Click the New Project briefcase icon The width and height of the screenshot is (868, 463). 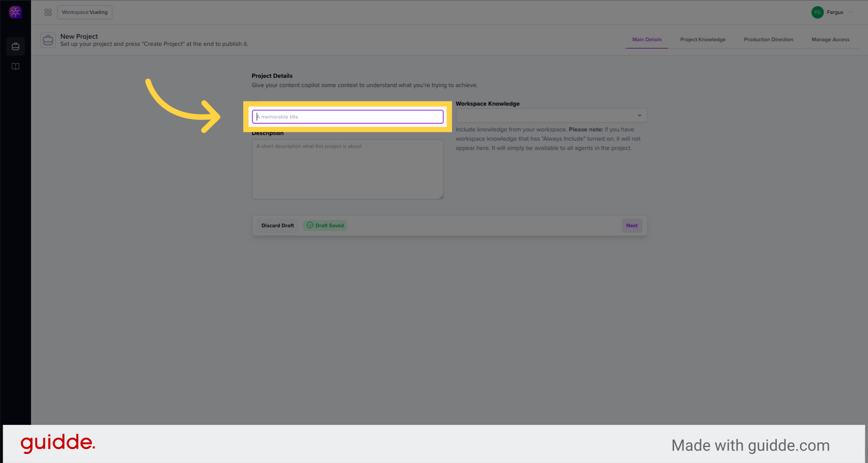coord(48,40)
